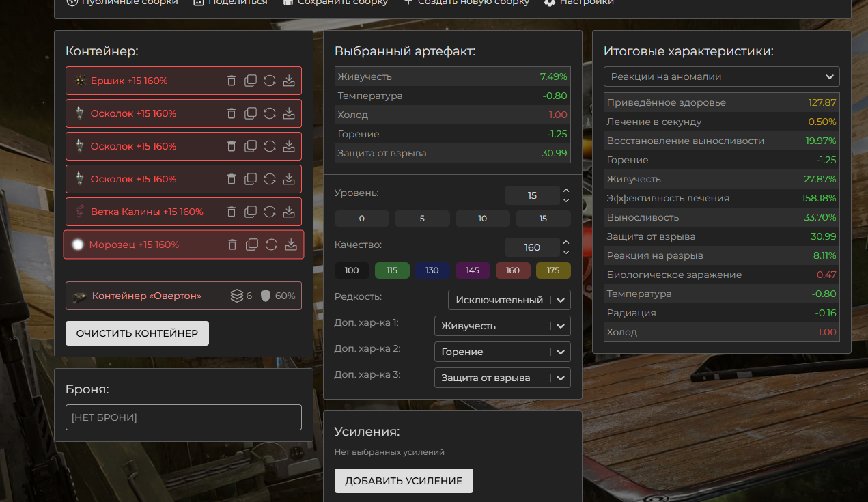Click the Ершик artifact thumbnail icon
This screenshot has height=502, width=868.
pos(80,81)
